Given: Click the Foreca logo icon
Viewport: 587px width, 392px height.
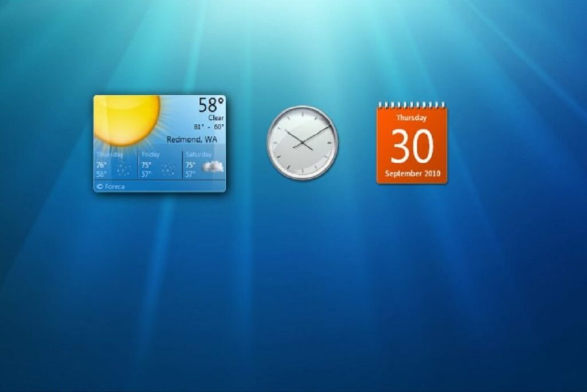Looking at the screenshot, I should (100, 187).
